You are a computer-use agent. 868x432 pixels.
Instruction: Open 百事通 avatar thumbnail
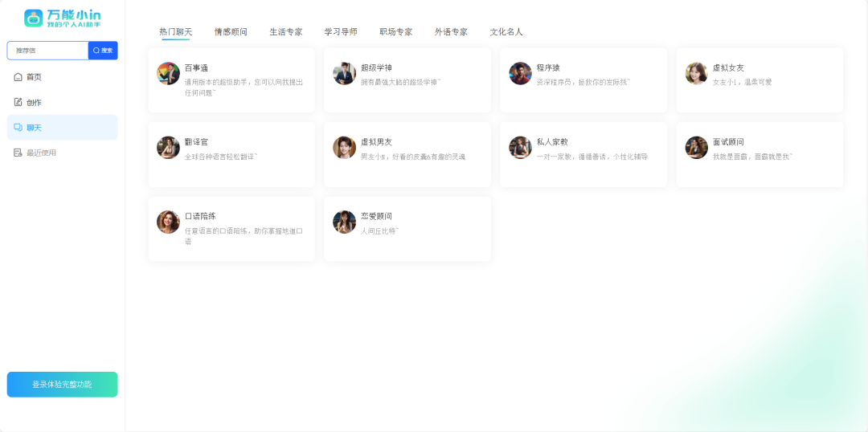click(168, 73)
